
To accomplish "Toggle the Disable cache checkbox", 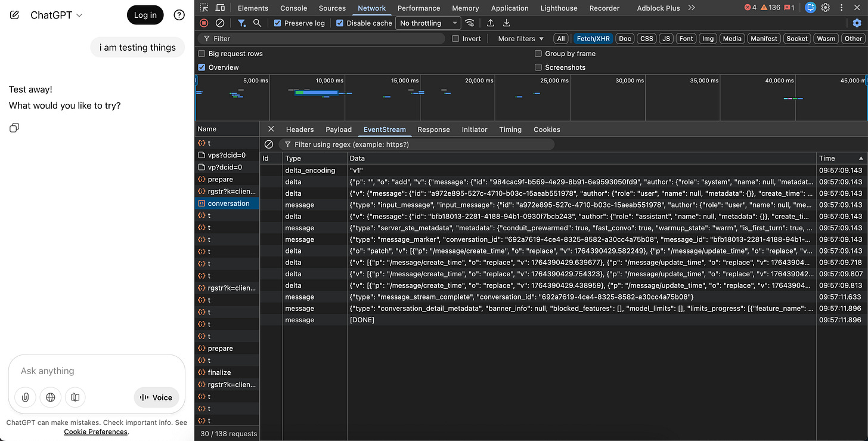I will (340, 23).
